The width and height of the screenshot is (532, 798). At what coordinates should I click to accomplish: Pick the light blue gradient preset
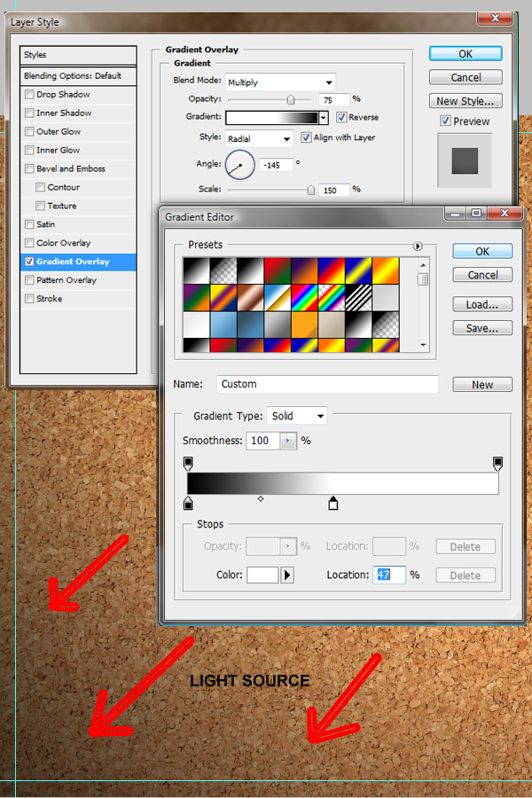coord(223,325)
